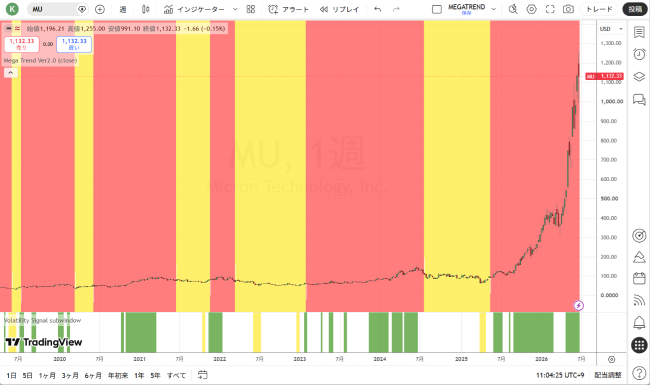The height and width of the screenshot is (385, 650).
Task: Click the MU 1,132.33 price label
Action: coord(604,76)
